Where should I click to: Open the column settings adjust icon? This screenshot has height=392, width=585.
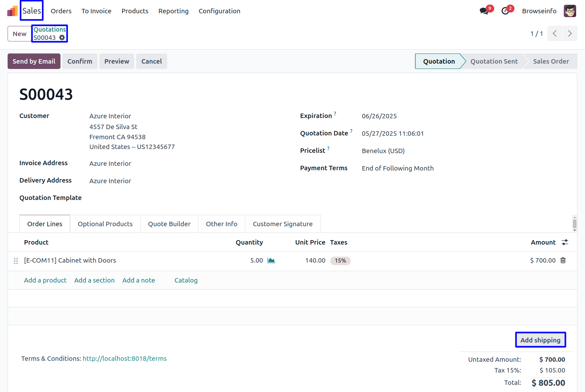point(565,242)
